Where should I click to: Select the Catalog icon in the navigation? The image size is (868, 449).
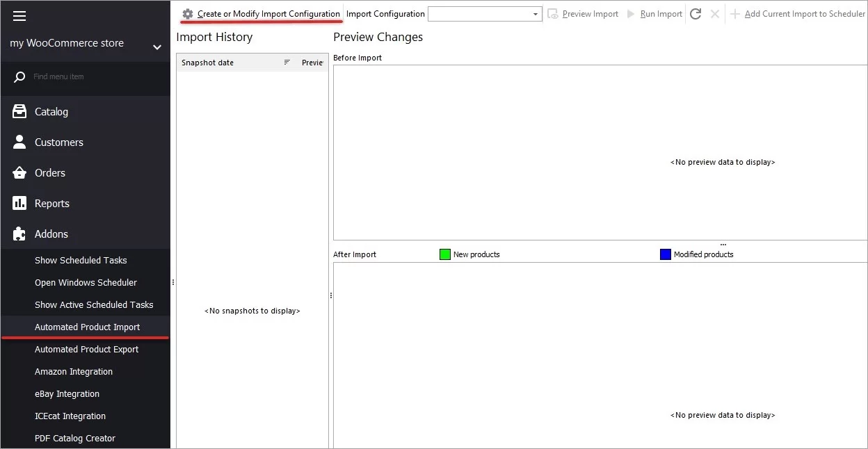pyautogui.click(x=19, y=111)
